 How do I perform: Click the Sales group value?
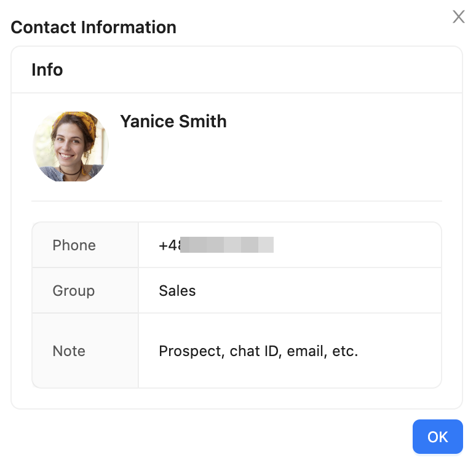177,291
